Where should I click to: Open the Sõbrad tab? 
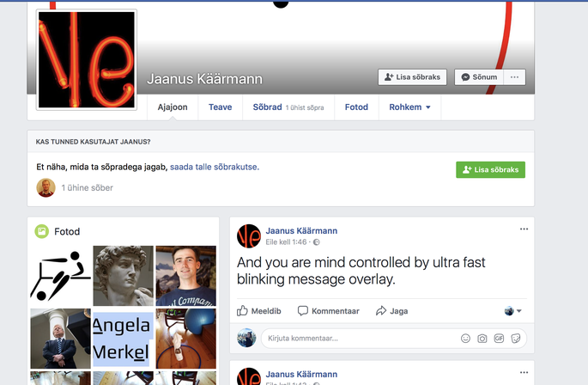coord(288,107)
